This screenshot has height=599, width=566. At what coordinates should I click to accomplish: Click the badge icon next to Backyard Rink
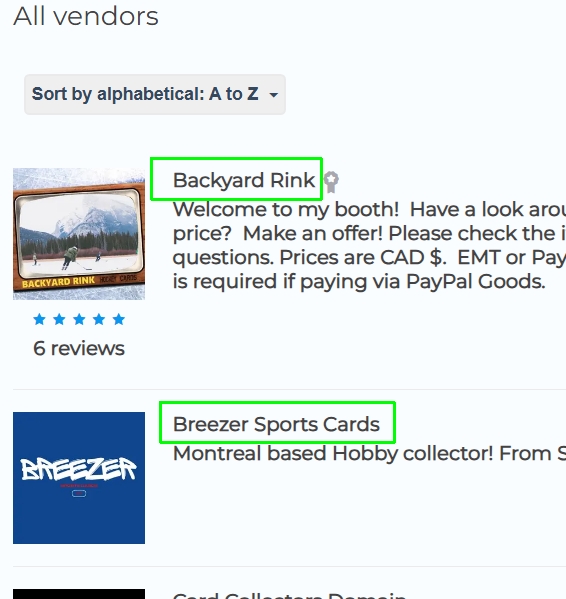331,182
